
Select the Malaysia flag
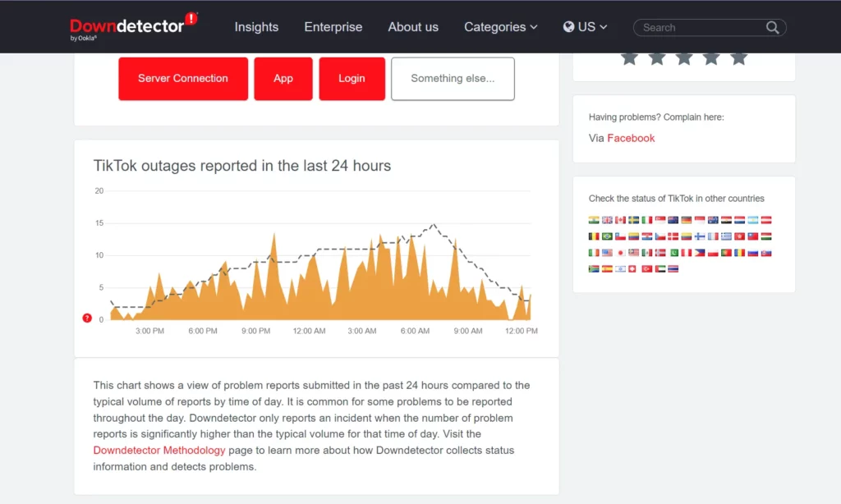tap(633, 253)
